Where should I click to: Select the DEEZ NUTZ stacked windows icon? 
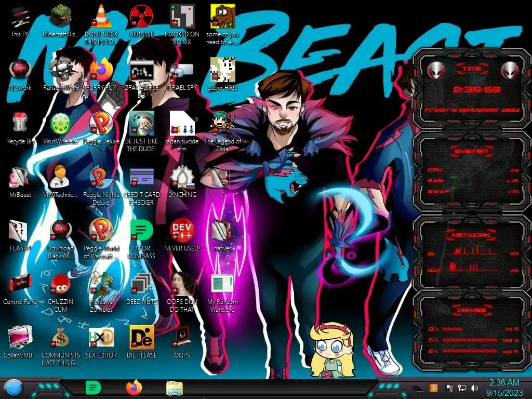(141, 284)
